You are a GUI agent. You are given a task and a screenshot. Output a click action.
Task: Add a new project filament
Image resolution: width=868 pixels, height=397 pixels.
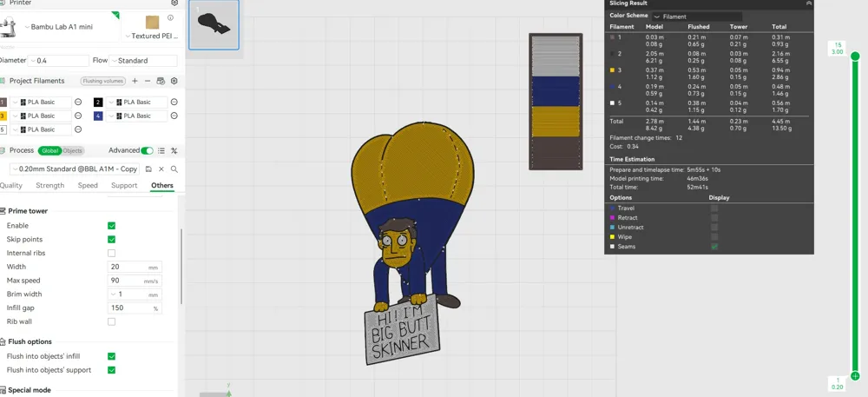click(135, 81)
